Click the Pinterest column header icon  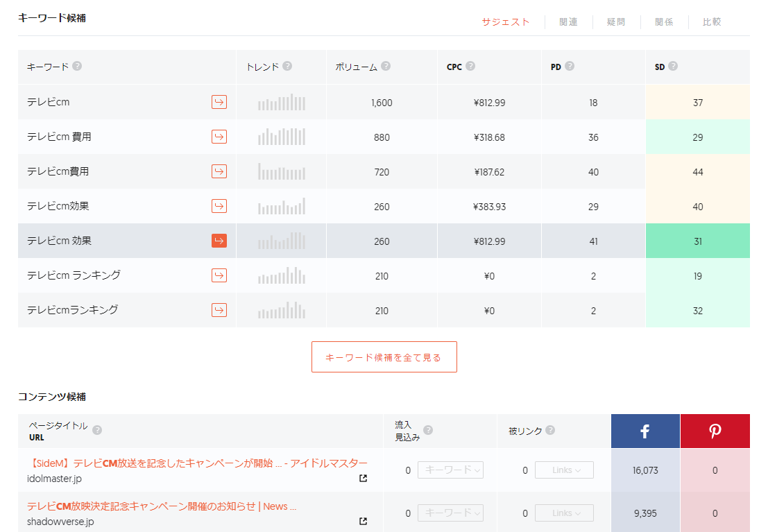click(x=715, y=431)
